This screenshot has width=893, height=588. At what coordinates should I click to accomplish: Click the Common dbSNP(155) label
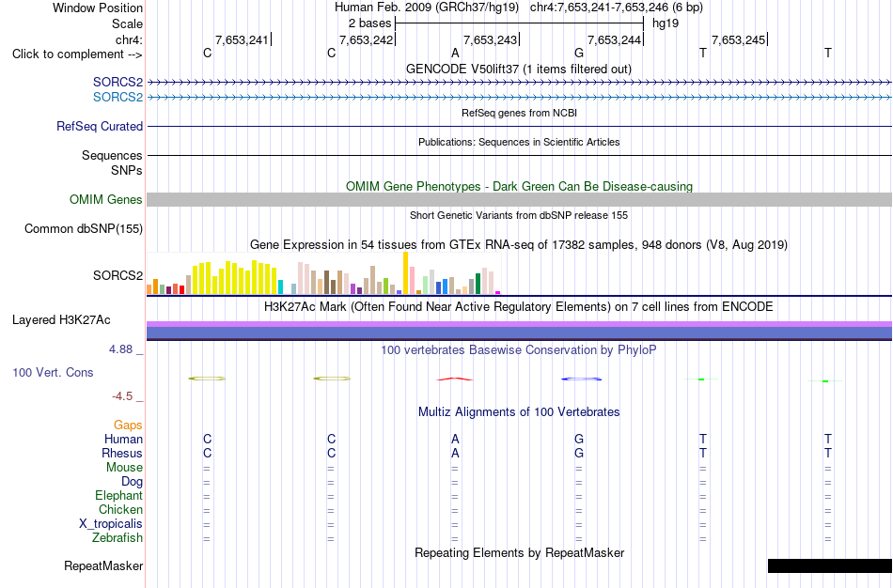[84, 229]
